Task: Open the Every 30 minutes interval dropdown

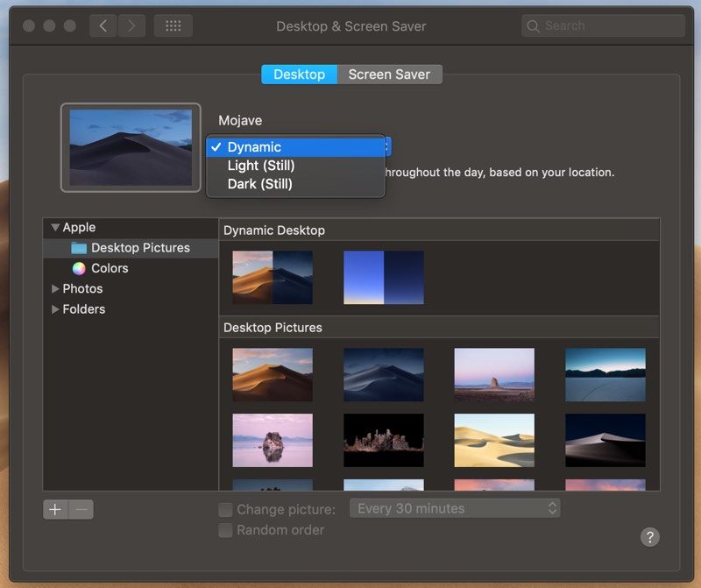Action: pos(455,508)
